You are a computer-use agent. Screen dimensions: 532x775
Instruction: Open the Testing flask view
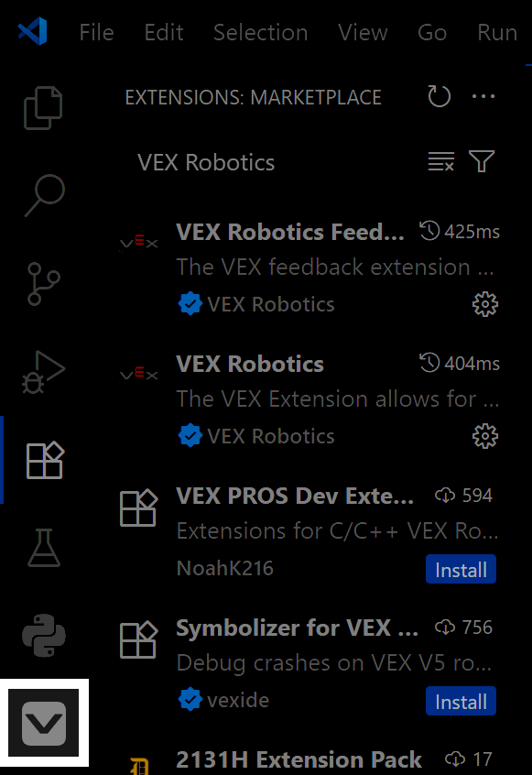coord(42,547)
